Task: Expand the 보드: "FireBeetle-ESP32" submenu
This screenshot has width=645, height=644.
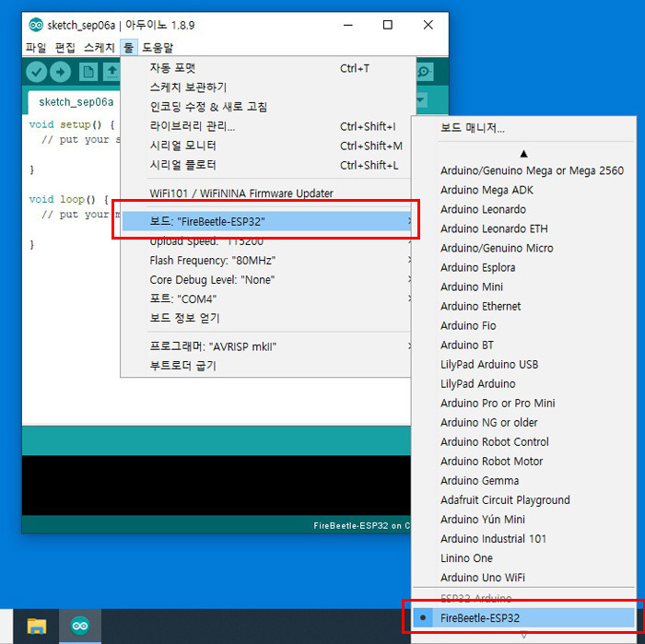Action: [x=266, y=221]
